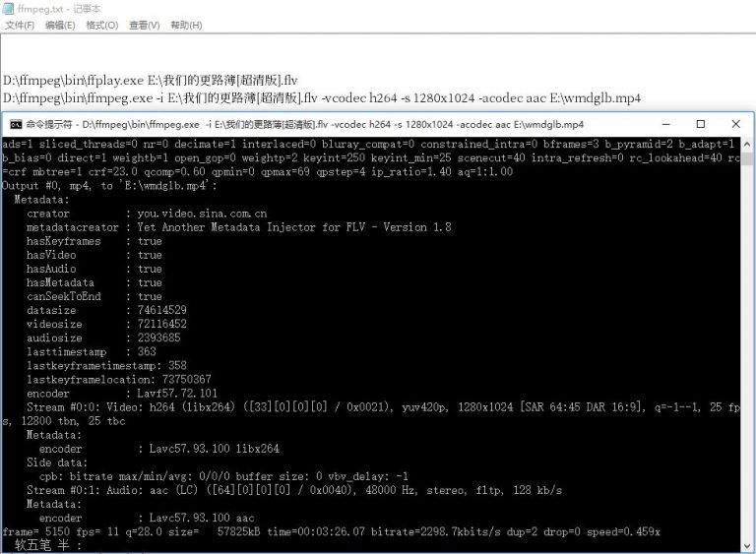Screen dimensions: 756x554
Task: Click the crf=23.0 qcomp=0.60 options line
Action: [258, 171]
